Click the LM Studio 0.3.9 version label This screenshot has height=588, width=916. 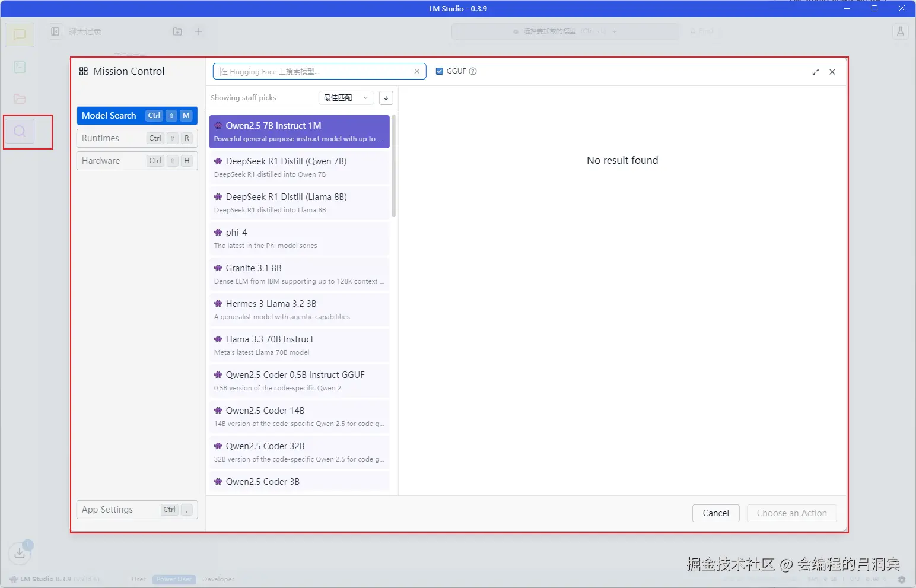point(46,579)
